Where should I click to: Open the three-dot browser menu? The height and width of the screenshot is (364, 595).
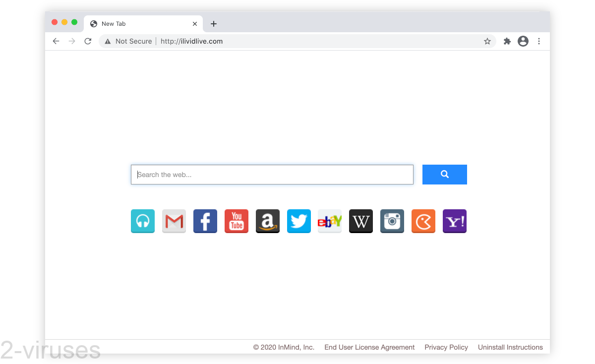coord(539,41)
